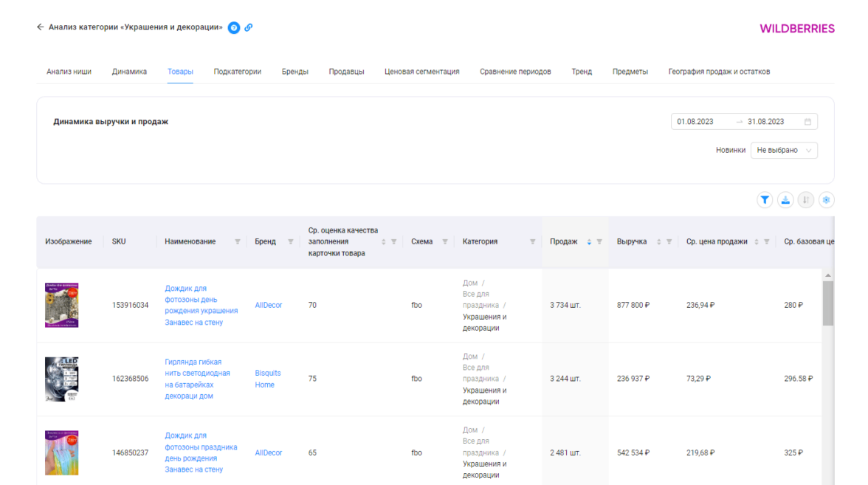Image resolution: width=868 pixels, height=485 pixels.
Task: Toggle sorting on the Выручка column
Action: tap(659, 241)
